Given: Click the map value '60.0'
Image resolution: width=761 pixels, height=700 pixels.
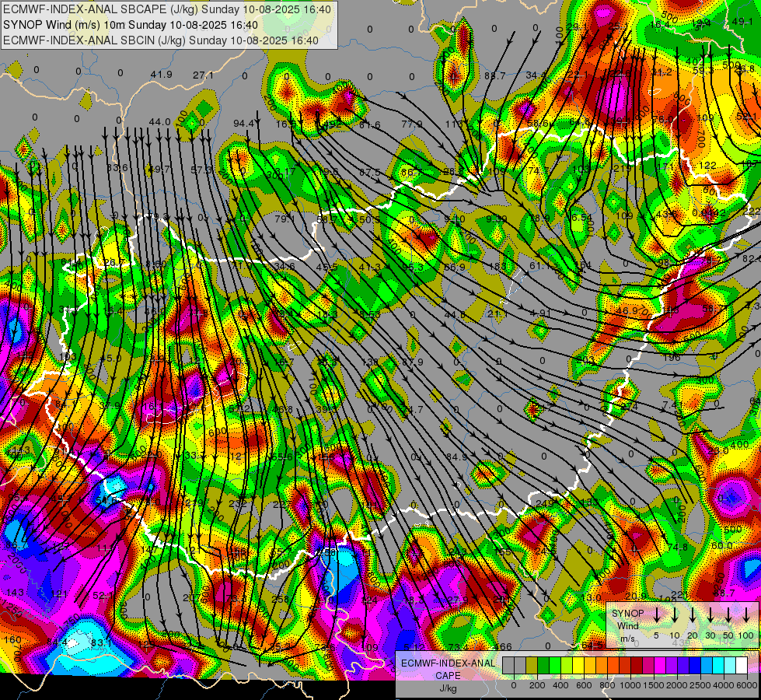Looking at the screenshot, I should (x=721, y=546).
